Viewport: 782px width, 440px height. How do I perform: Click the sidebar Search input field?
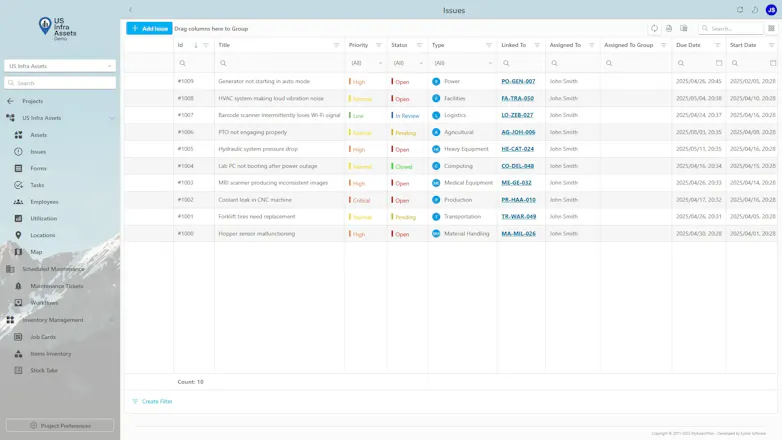pyautogui.click(x=60, y=83)
